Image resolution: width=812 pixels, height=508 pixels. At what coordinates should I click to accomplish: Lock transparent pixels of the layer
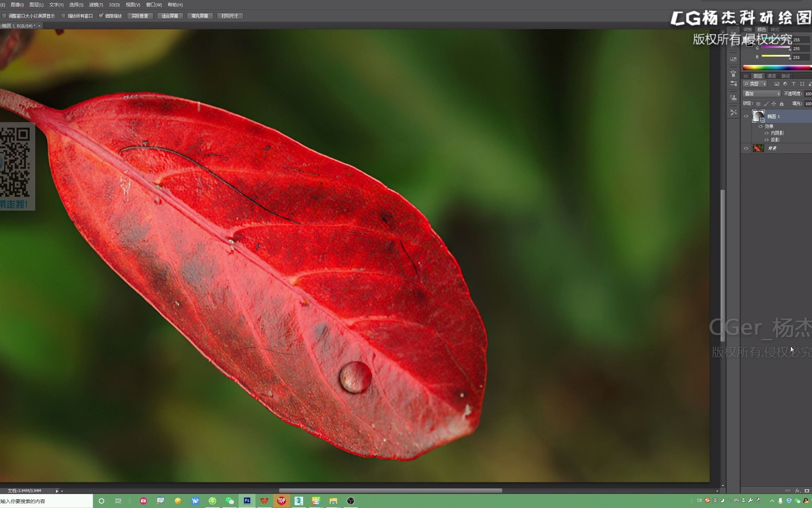click(x=758, y=104)
